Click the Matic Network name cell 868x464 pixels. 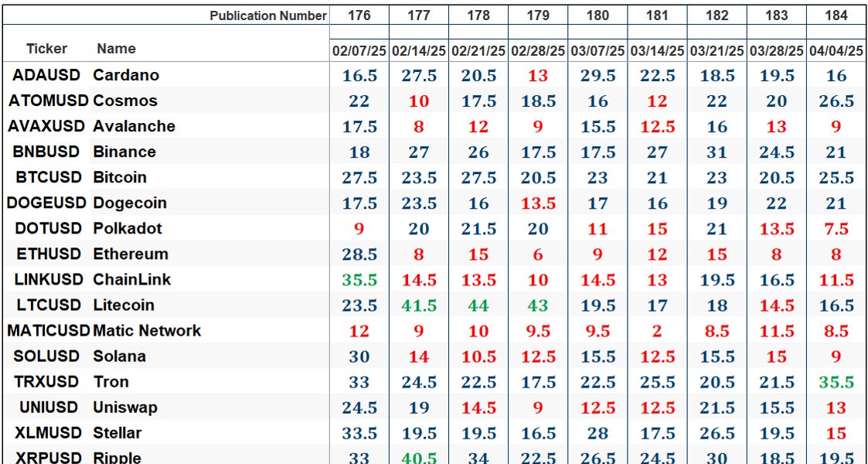147,330
